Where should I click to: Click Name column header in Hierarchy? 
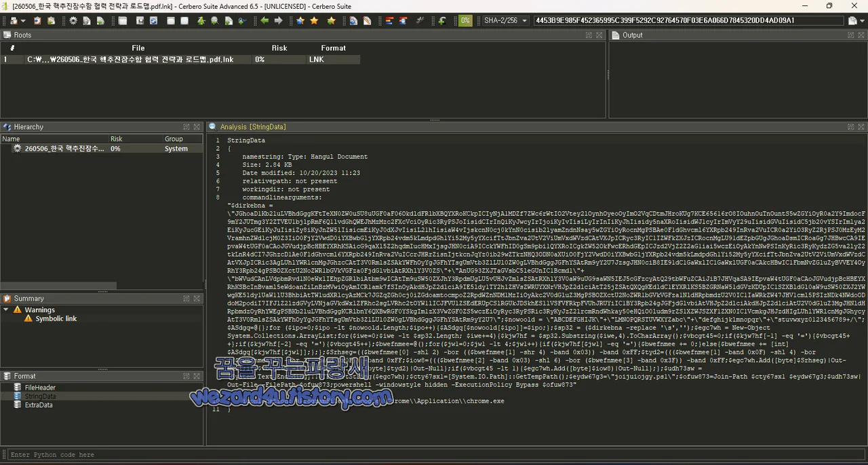click(x=54, y=138)
